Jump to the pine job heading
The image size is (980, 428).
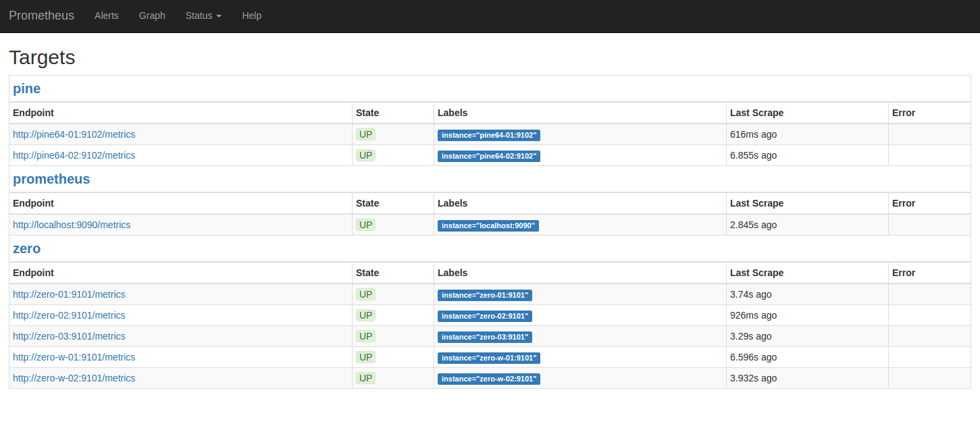[26, 88]
